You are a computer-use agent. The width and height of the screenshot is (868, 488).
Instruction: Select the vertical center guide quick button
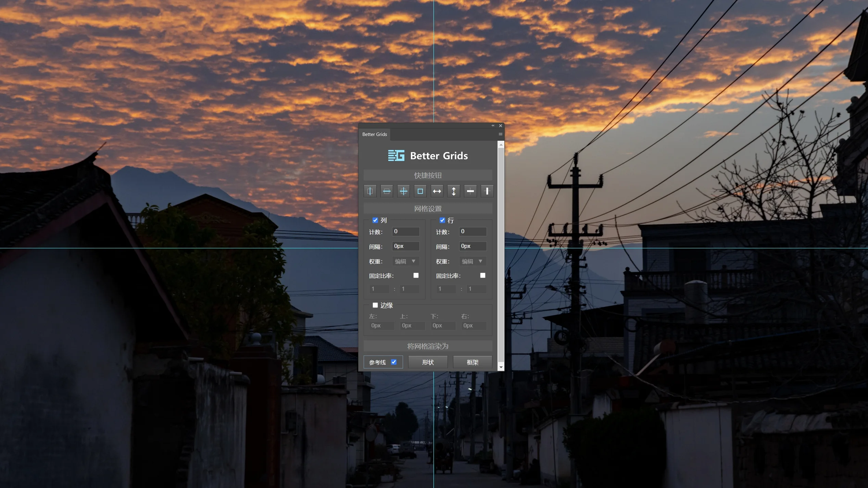(370, 191)
